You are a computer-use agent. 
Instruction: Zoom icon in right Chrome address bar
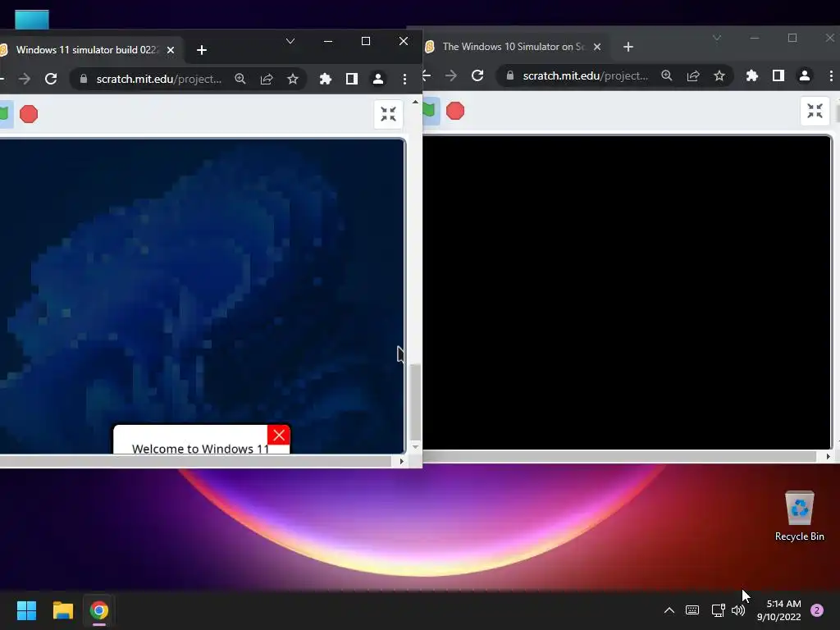pos(666,76)
